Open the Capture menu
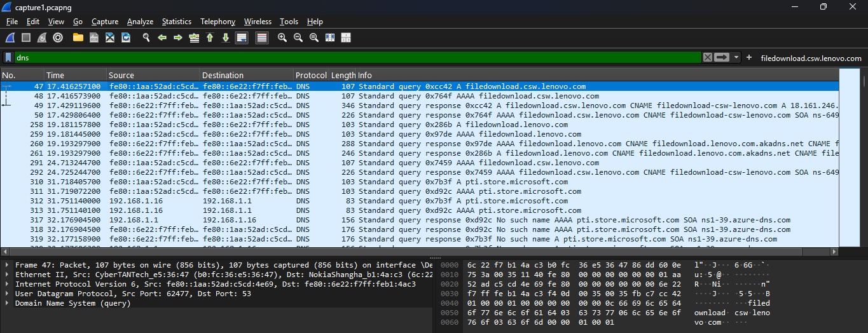The image size is (868, 333). [105, 22]
